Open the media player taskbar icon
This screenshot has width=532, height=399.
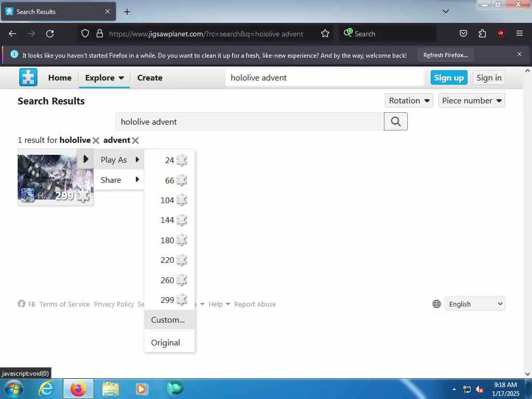(x=142, y=389)
